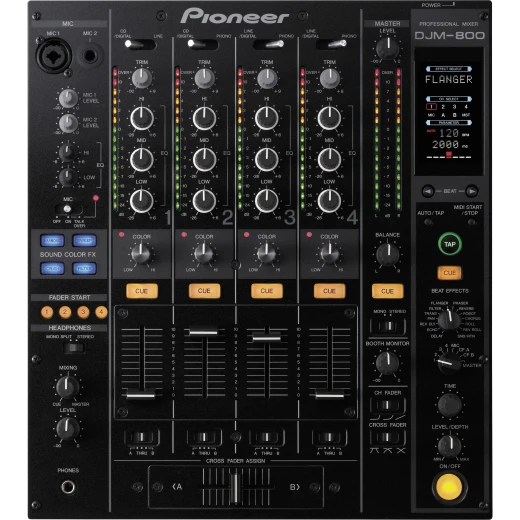
Task: Activate the yellow effect ON/OFF button
Action: pos(449,487)
